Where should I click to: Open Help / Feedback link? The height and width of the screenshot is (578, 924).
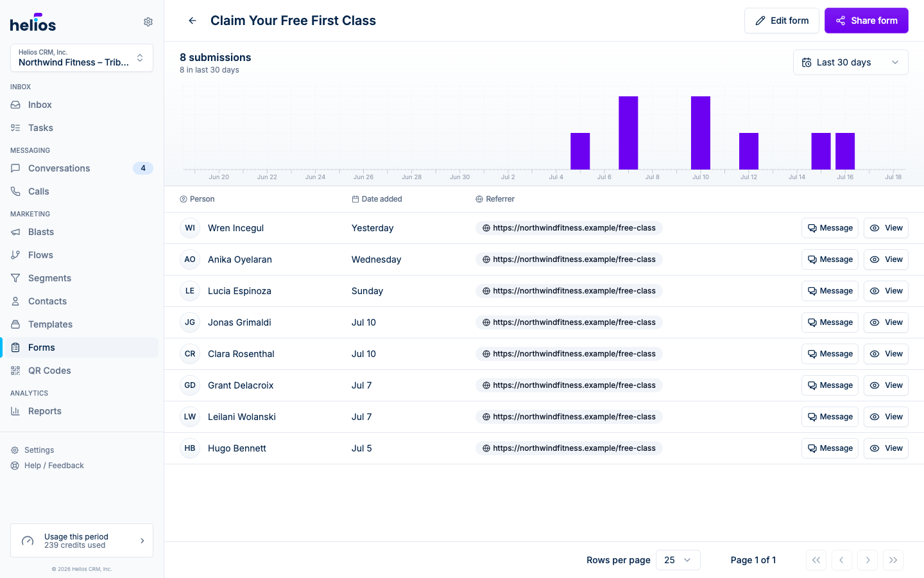[x=54, y=466]
